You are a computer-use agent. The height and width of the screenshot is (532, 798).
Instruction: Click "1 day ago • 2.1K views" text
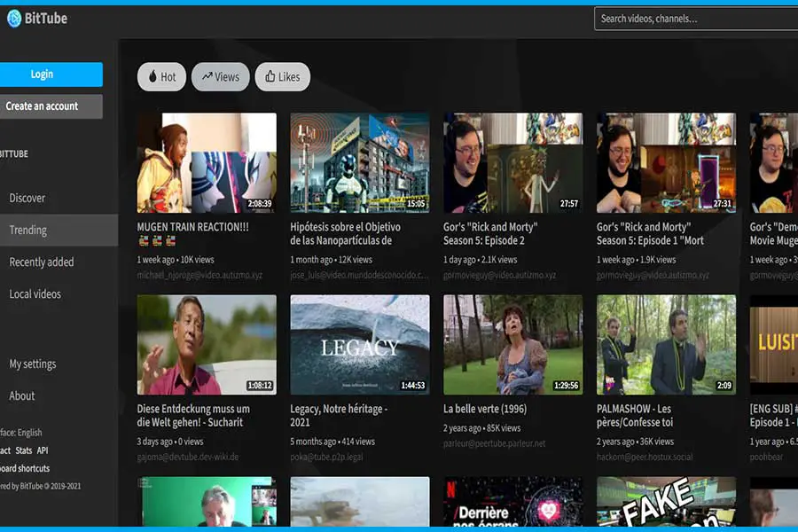click(x=481, y=260)
